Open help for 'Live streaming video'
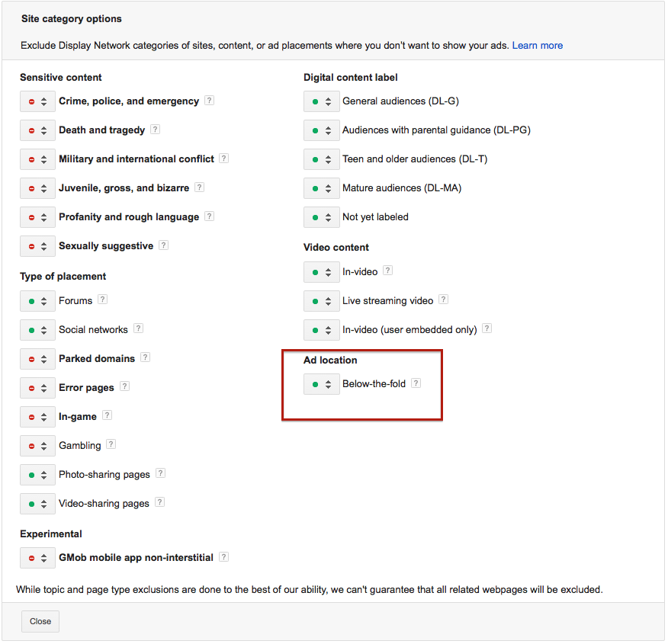Image resolution: width=668 pixels, height=644 pixels. point(443,300)
